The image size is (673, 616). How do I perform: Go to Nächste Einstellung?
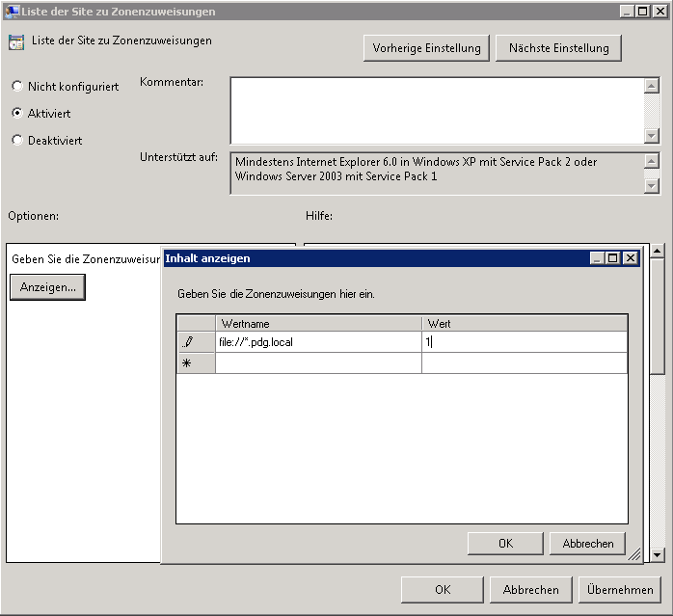point(558,48)
